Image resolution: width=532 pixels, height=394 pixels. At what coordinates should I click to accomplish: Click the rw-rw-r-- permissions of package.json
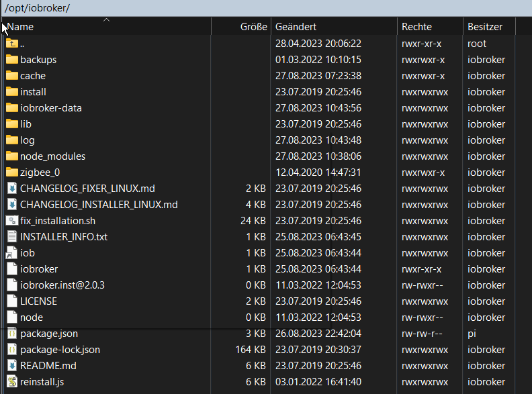422,334
